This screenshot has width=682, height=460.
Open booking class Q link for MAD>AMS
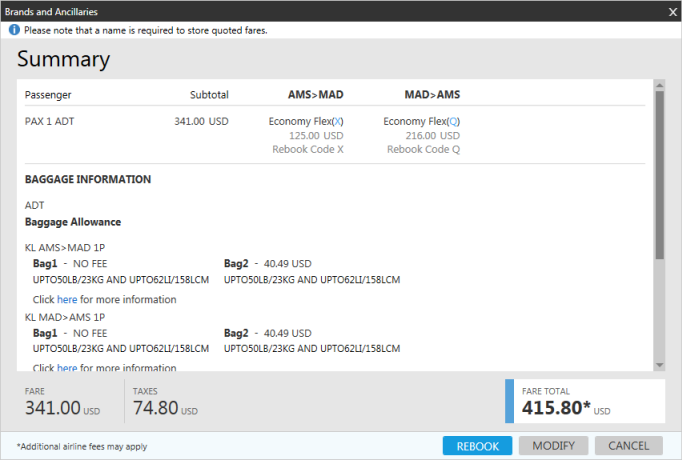[x=453, y=121]
